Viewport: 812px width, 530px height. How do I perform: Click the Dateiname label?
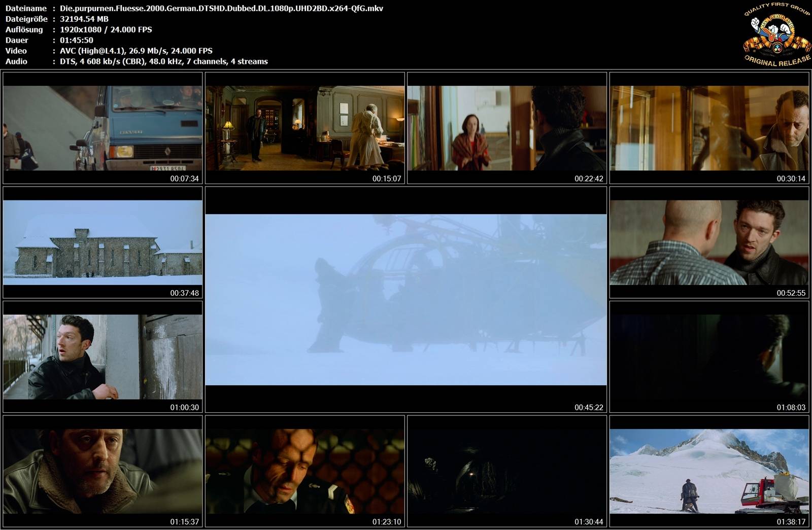coord(26,8)
